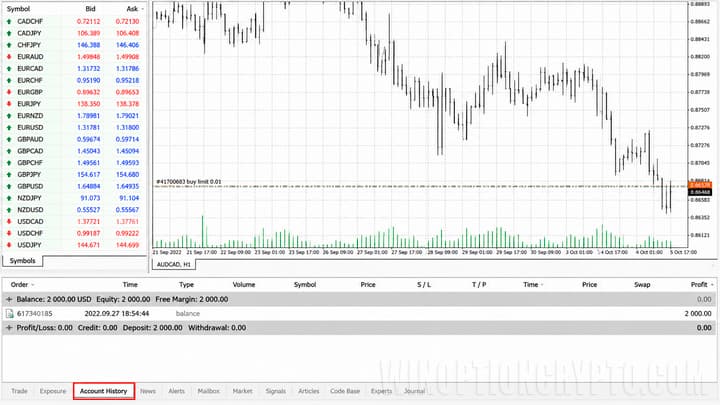720x405 pixels.
Task: Click the green up arrow beside GBPUSD
Action: click(9, 186)
